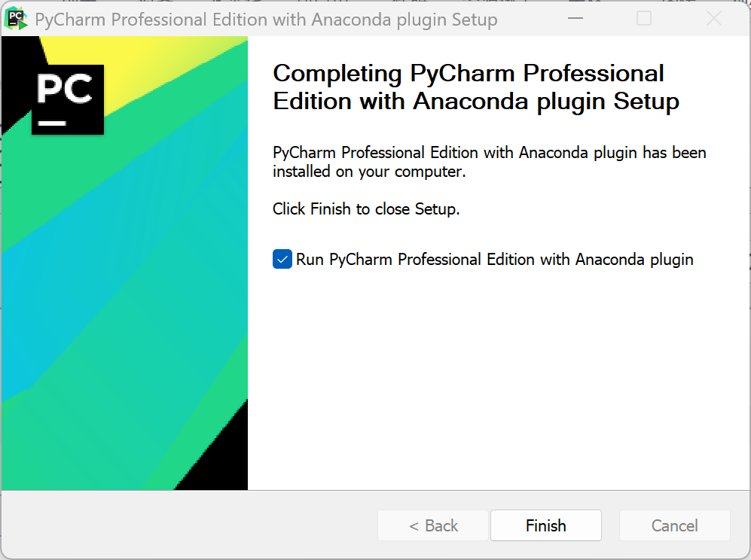
Task: Uncheck the Run PyCharm Professional Edition checkbox
Action: (x=282, y=260)
